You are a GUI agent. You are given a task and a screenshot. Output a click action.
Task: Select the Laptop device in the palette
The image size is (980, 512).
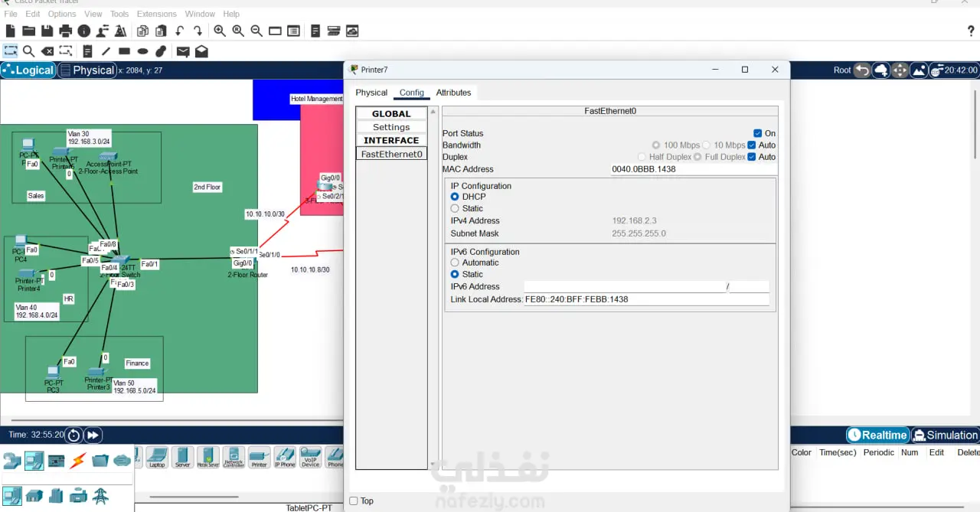click(x=157, y=458)
